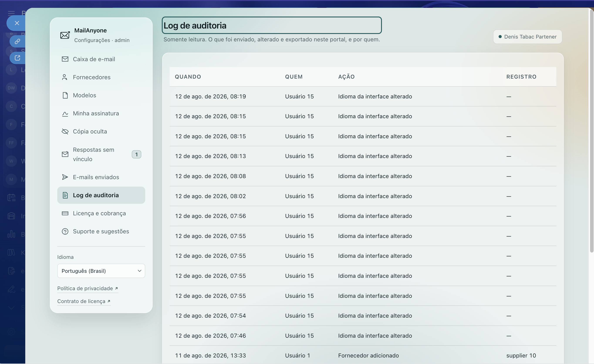The image size is (594, 364).
Task: Open Minha assinatura settings
Action: [x=101, y=113]
